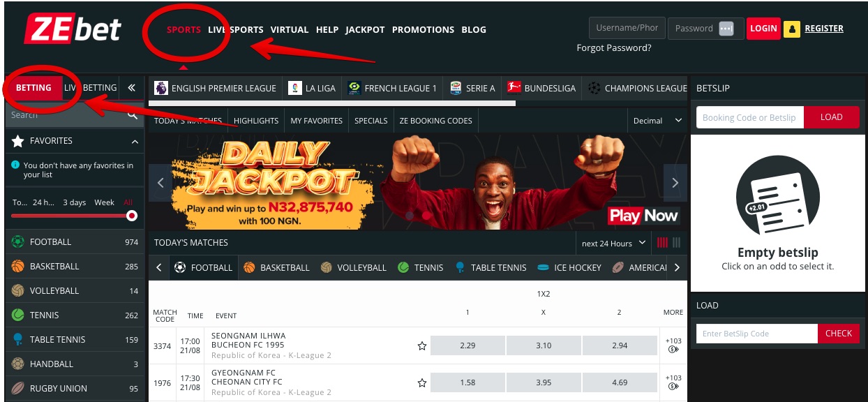Click the red Login button
This screenshot has height=402, width=868.
pyautogui.click(x=763, y=29)
